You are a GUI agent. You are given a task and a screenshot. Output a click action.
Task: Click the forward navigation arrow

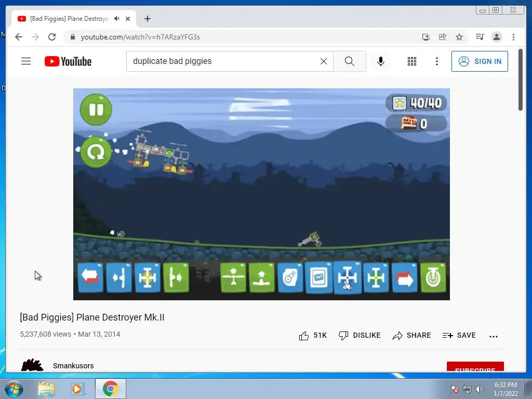click(x=35, y=37)
